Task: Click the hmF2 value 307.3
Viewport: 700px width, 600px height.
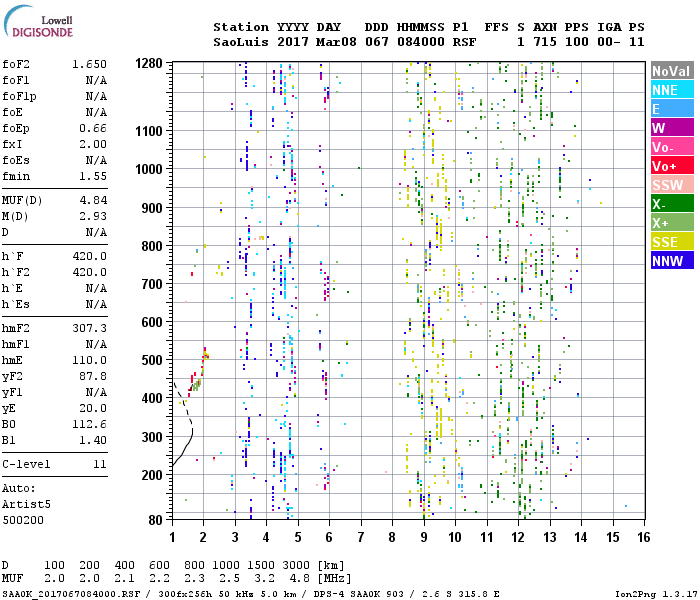Action: coord(89,328)
